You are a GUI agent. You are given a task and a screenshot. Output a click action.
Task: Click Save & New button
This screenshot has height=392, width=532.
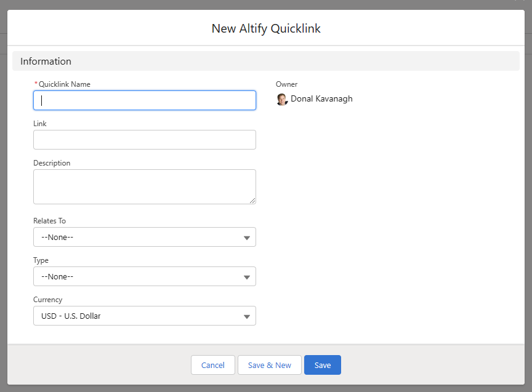270,365
